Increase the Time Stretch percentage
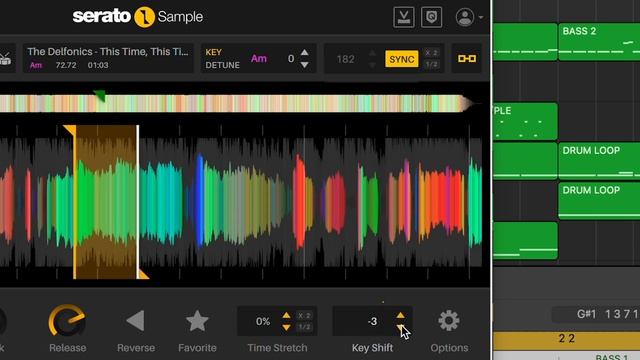This screenshot has width=640, height=360. pyautogui.click(x=287, y=315)
